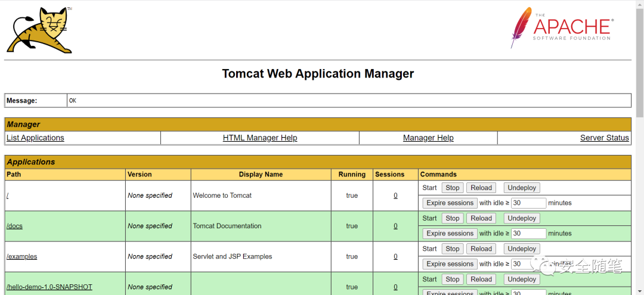Viewport: 644px width, 295px height.
Task: Click "None specified" version for root application
Action: (150, 195)
